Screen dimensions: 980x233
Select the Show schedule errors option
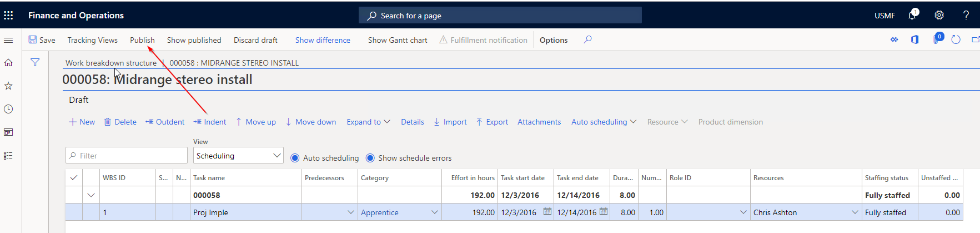click(x=370, y=158)
